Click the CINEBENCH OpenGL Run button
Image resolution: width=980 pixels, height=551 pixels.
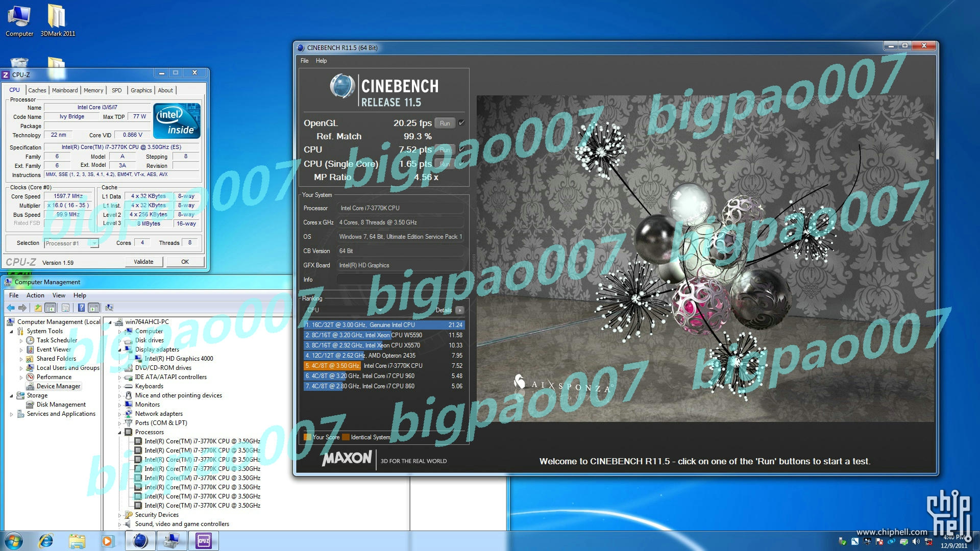coord(444,123)
